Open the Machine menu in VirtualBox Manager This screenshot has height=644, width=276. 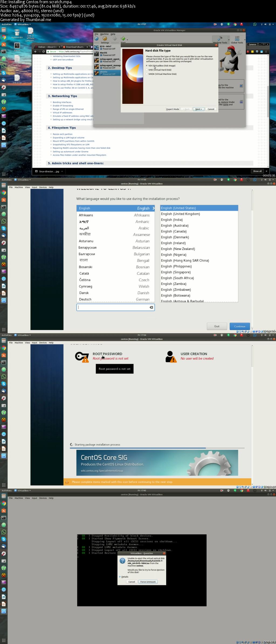tap(104, 34)
